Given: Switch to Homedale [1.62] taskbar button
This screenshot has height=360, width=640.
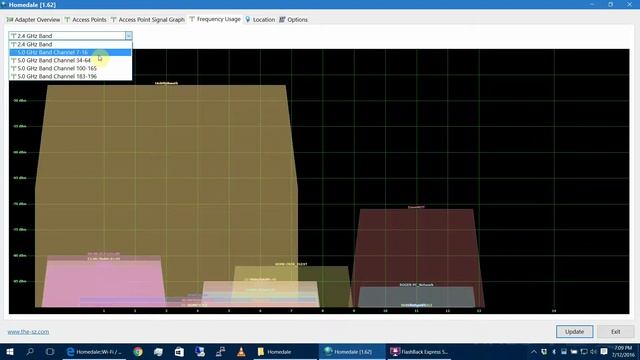Looking at the screenshot, I should (351, 351).
